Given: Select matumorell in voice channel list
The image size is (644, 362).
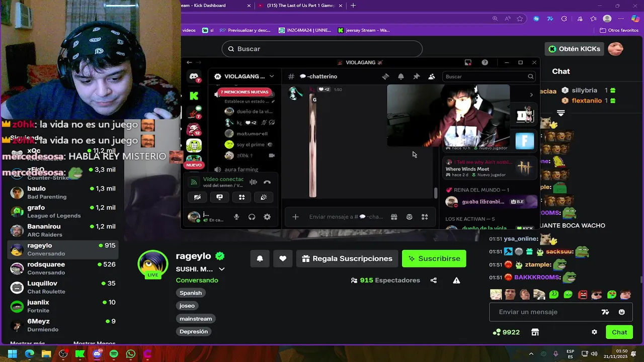Looking at the screenshot, I should [x=252, y=133].
